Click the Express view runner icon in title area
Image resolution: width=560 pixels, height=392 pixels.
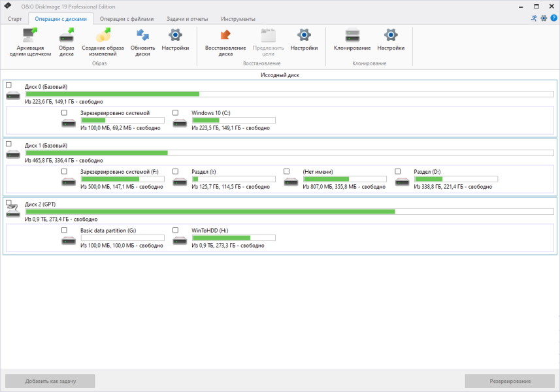point(534,18)
